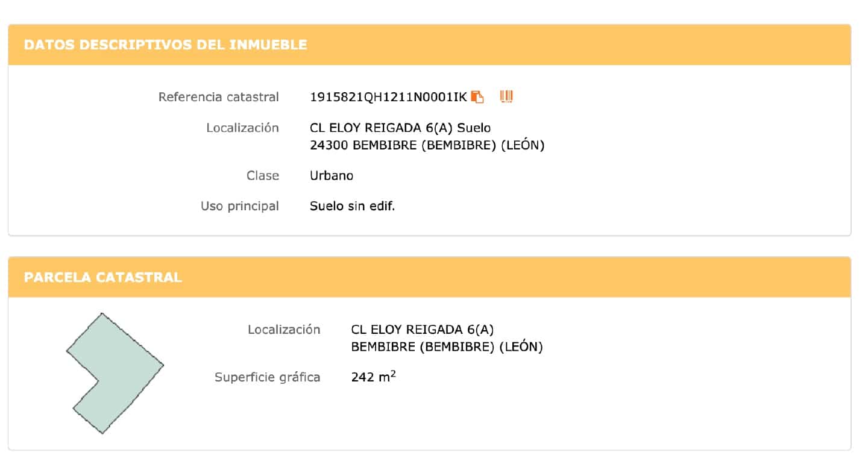868x461 pixels.
Task: Click '(LEÓN)' in the Datos descriptivos address
Action: (523, 145)
